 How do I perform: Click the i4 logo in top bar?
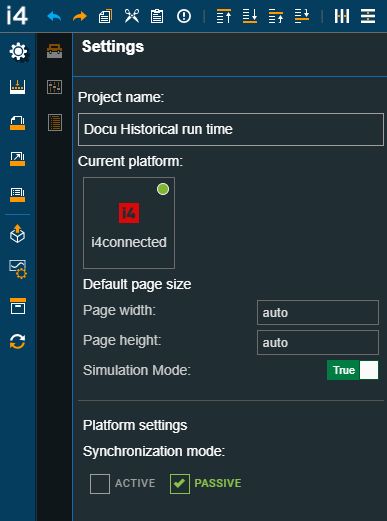pos(17,16)
